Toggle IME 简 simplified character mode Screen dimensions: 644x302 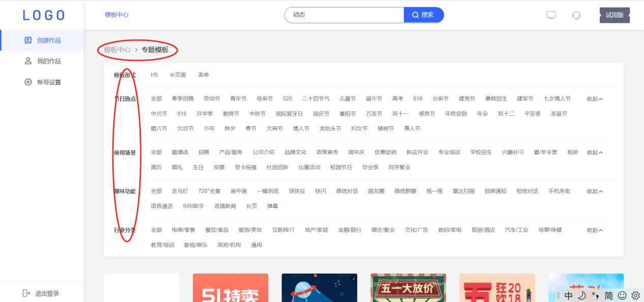tap(608, 295)
